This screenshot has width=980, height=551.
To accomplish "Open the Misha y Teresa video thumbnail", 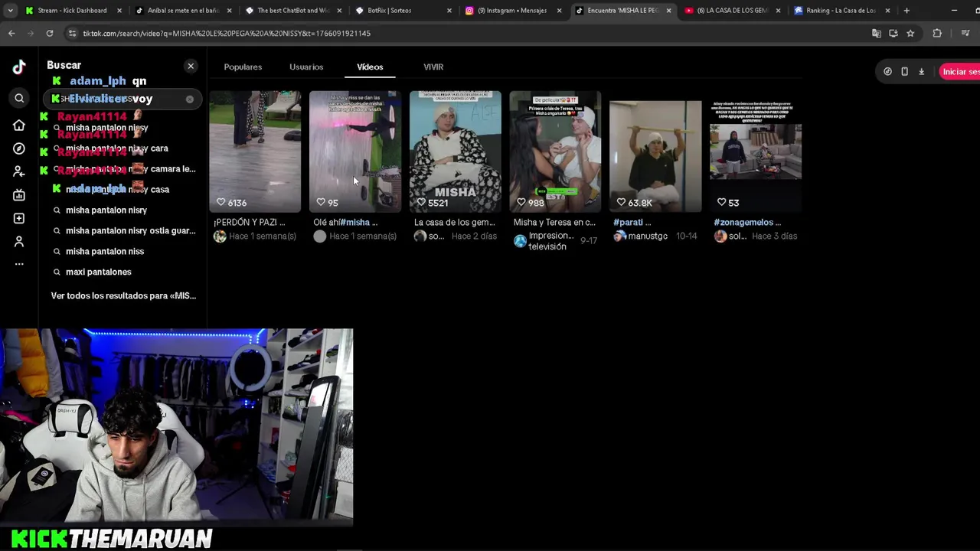I will 555,152.
